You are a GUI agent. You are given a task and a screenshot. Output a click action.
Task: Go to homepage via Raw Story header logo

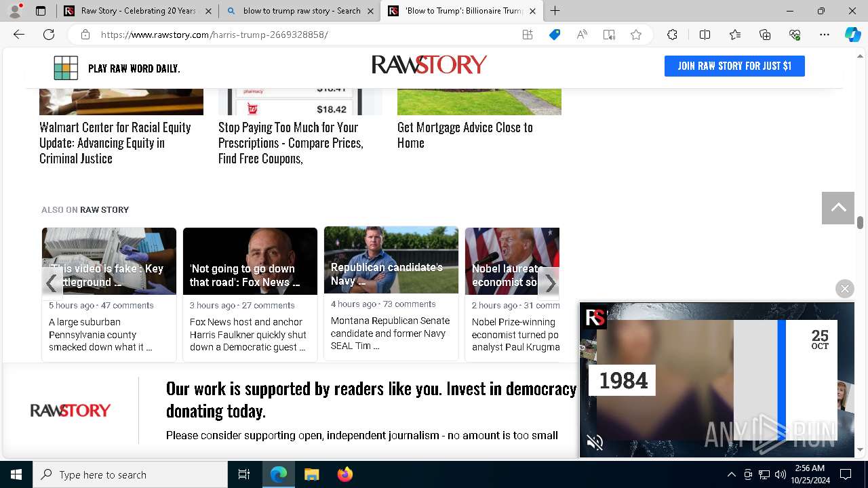(429, 64)
